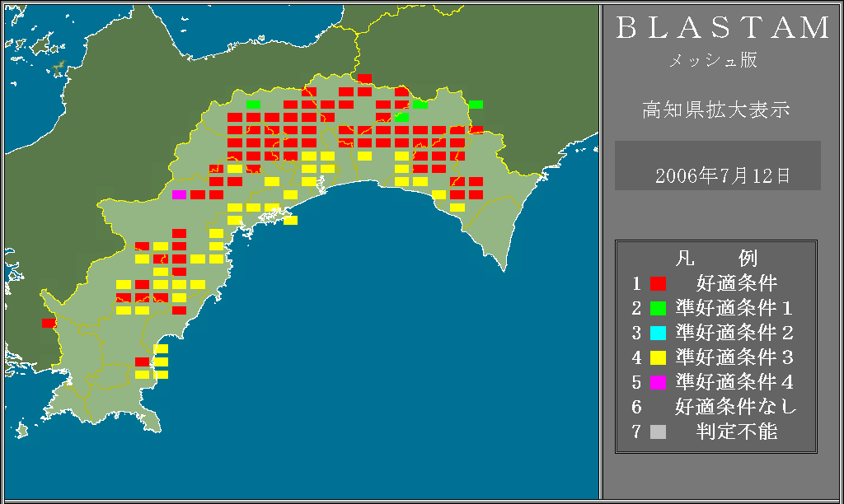Image resolution: width=844 pixels, height=504 pixels.
Task: Click the yellow swatch for 準好適条件3
Action: tap(658, 357)
